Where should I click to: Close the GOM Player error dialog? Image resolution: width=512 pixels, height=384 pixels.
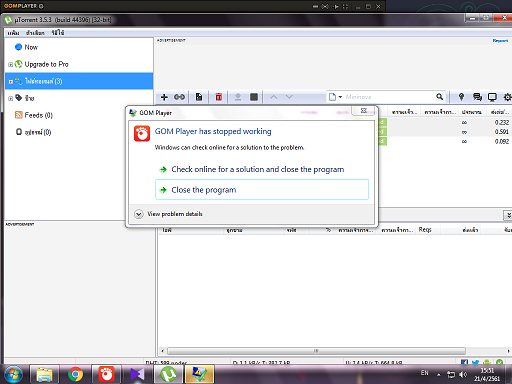pyautogui.click(x=364, y=110)
